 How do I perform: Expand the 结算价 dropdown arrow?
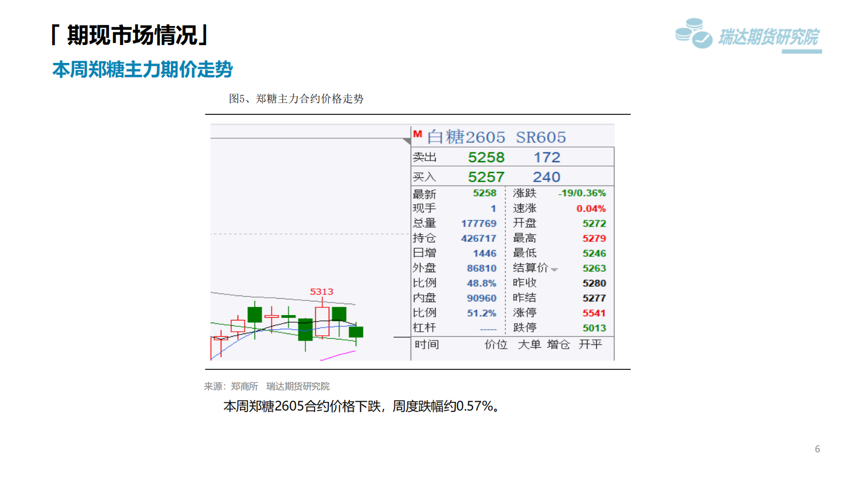click(554, 269)
